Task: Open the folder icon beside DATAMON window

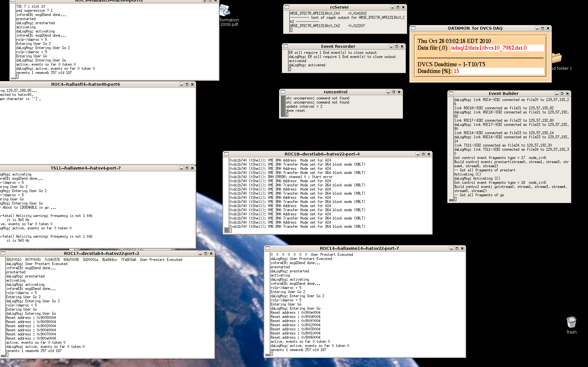Action: click(557, 58)
